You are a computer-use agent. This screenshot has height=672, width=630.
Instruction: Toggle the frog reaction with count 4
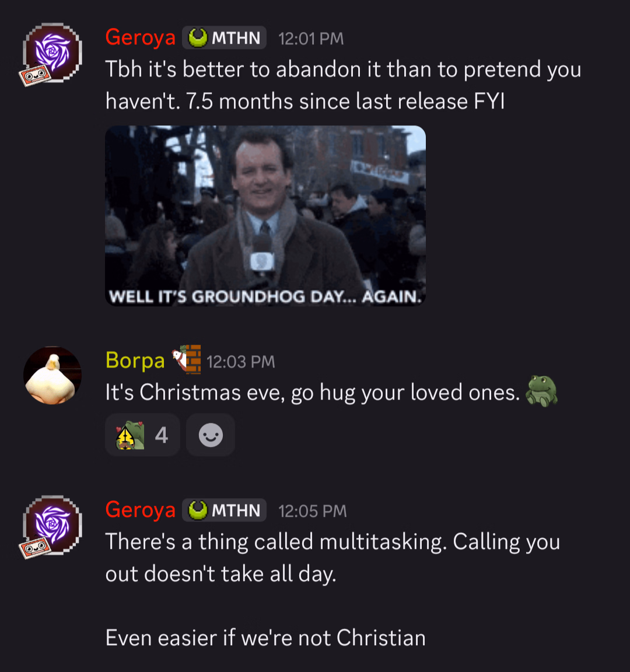[142, 435]
